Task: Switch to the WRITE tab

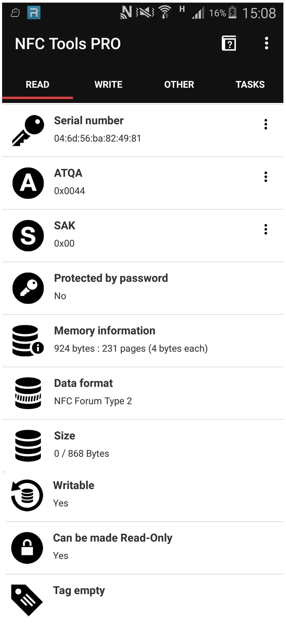Action: click(108, 85)
